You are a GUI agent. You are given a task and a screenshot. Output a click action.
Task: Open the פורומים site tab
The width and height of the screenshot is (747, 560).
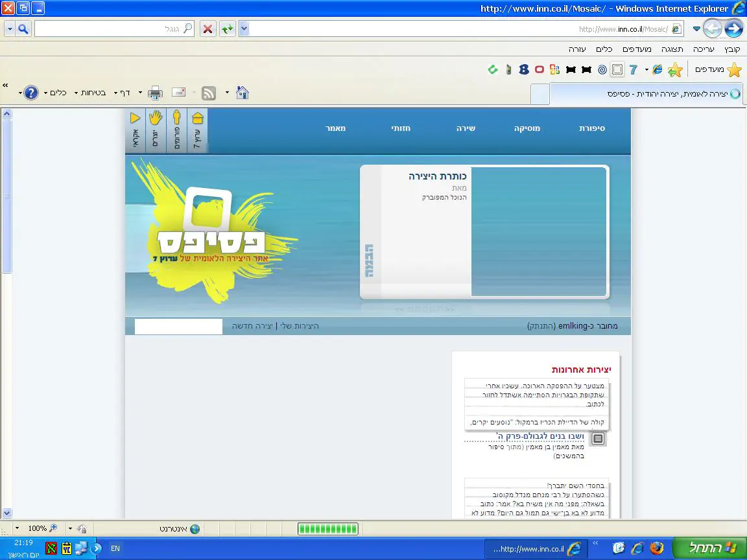tap(177, 130)
